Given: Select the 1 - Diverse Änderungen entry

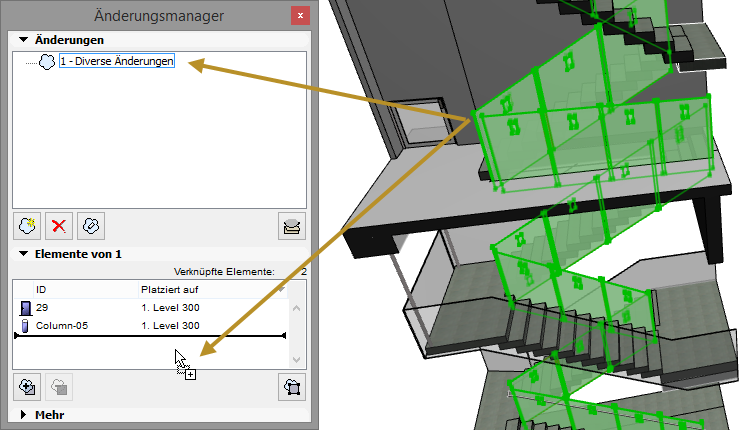Looking at the screenshot, I should 117,61.
